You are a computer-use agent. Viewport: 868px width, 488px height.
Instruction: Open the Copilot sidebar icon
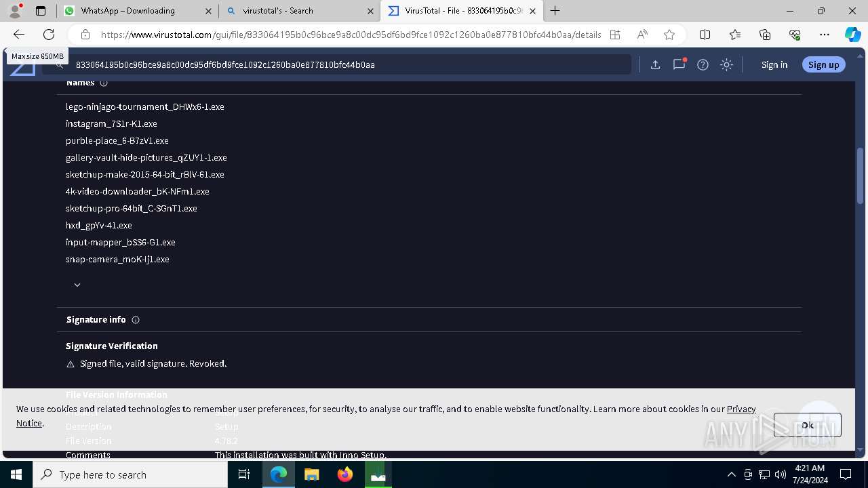point(852,35)
